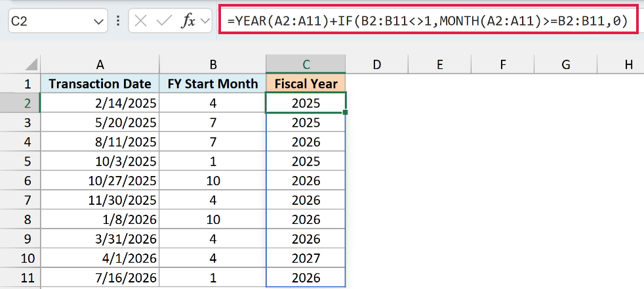
Task: Select cell with date 1/8/2026
Action: coord(100,219)
